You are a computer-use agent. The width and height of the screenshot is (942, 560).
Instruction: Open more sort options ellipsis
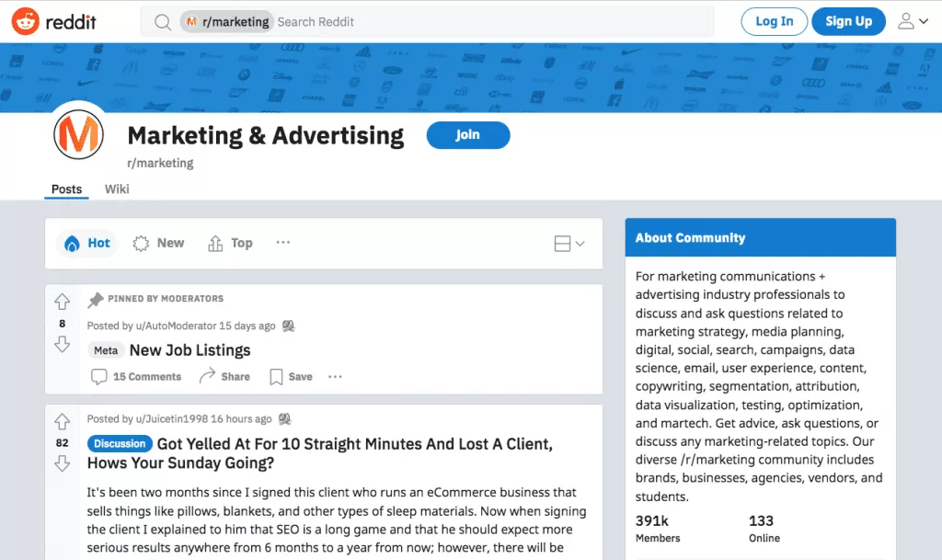(283, 243)
